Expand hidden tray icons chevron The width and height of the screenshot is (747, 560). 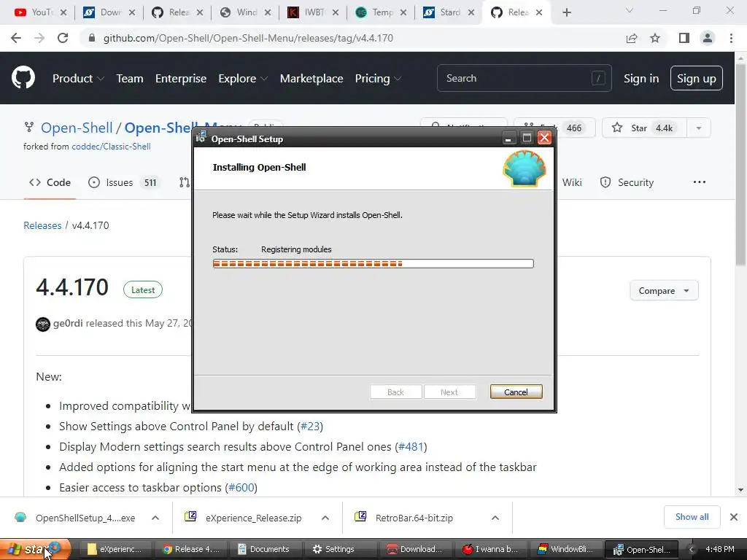[690, 550]
